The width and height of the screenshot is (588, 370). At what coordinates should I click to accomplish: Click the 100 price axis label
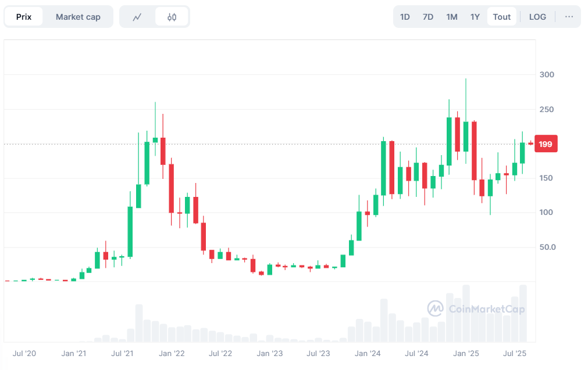click(546, 213)
